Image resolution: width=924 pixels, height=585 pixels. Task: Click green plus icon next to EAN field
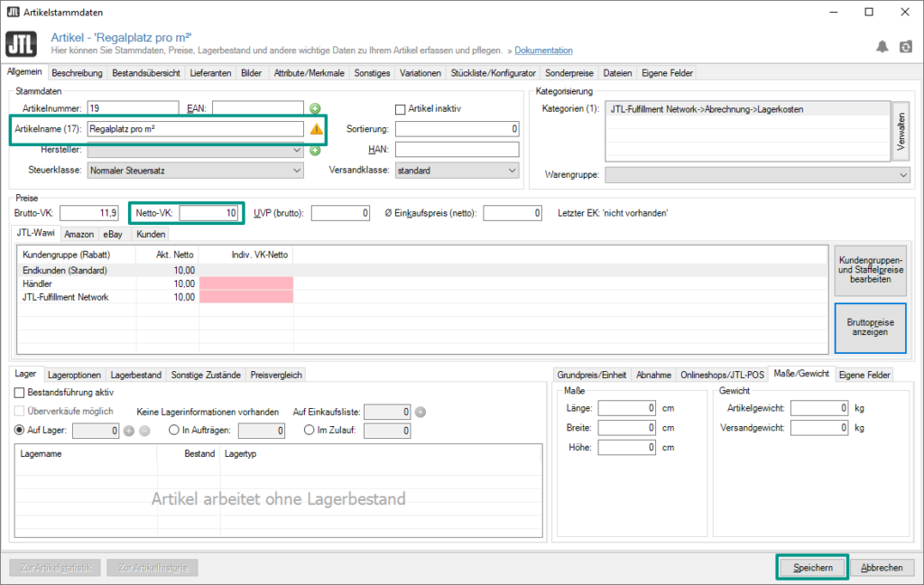(315, 108)
